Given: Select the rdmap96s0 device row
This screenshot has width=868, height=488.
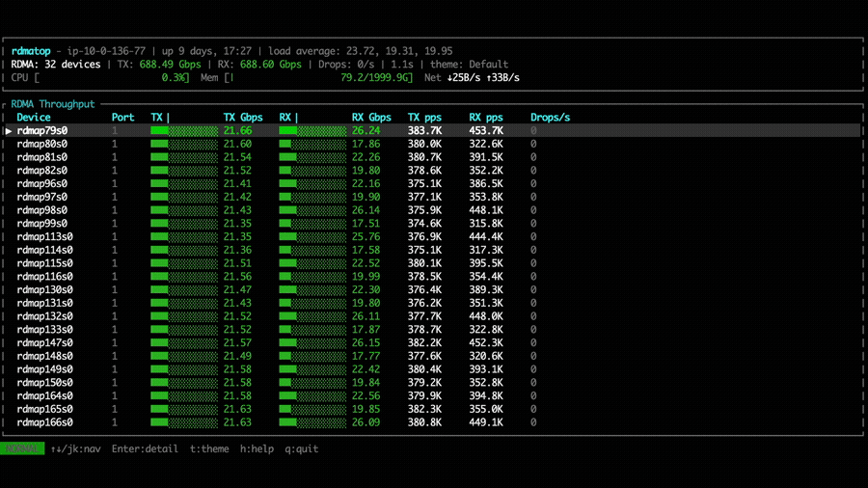Looking at the screenshot, I should (432, 183).
